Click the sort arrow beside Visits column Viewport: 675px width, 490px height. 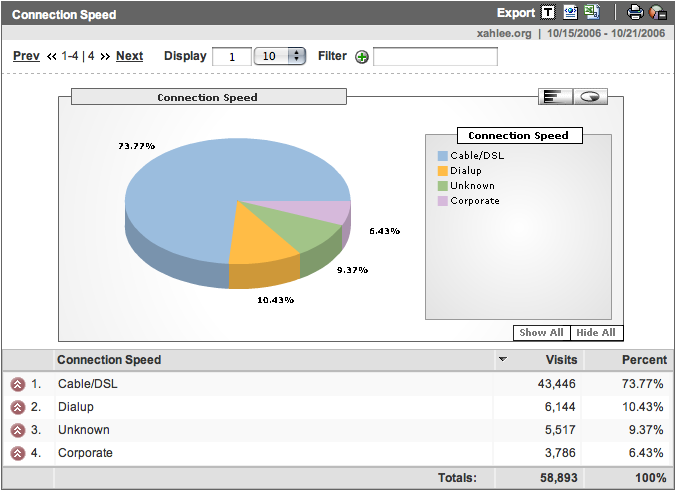tap(503, 360)
